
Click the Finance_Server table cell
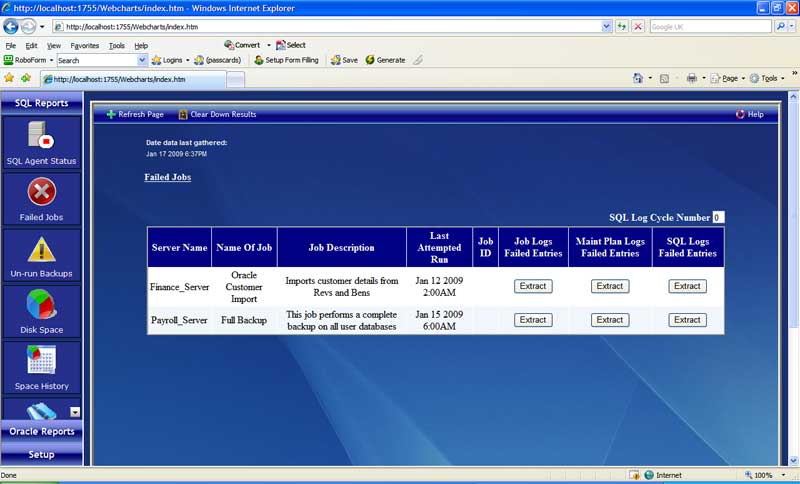tap(179, 287)
